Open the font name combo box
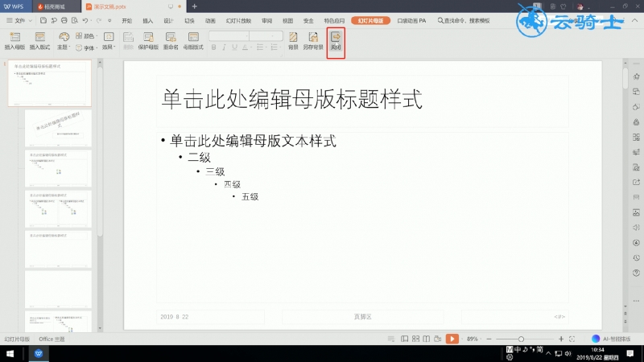 coord(229,36)
